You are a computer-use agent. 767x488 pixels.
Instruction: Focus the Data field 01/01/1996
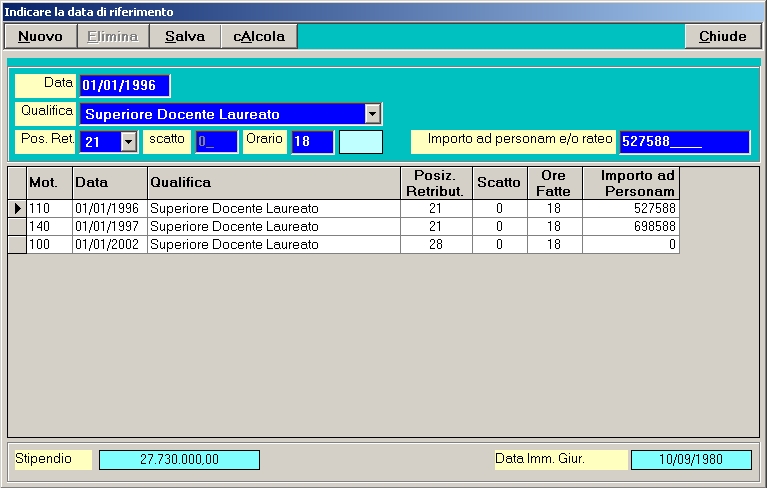coord(125,86)
